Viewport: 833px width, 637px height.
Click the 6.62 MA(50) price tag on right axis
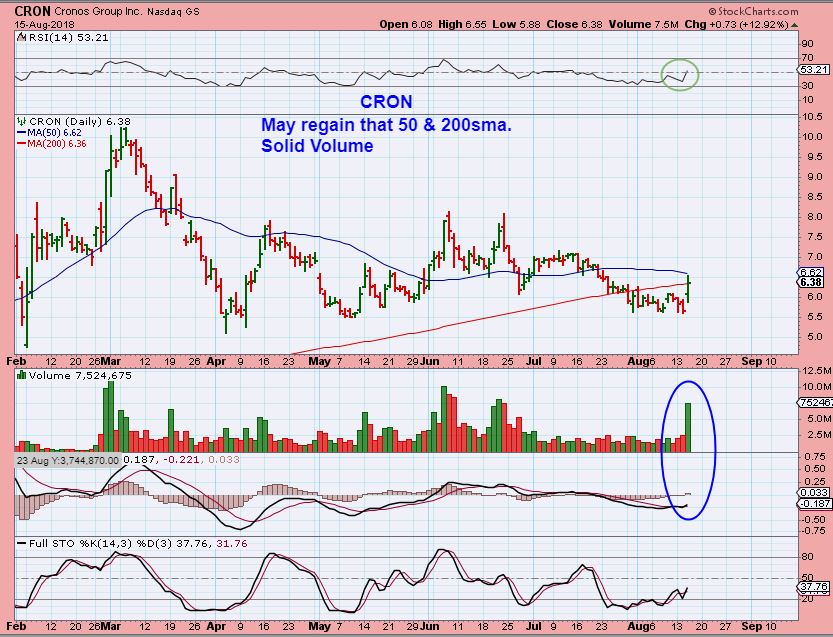click(812, 273)
